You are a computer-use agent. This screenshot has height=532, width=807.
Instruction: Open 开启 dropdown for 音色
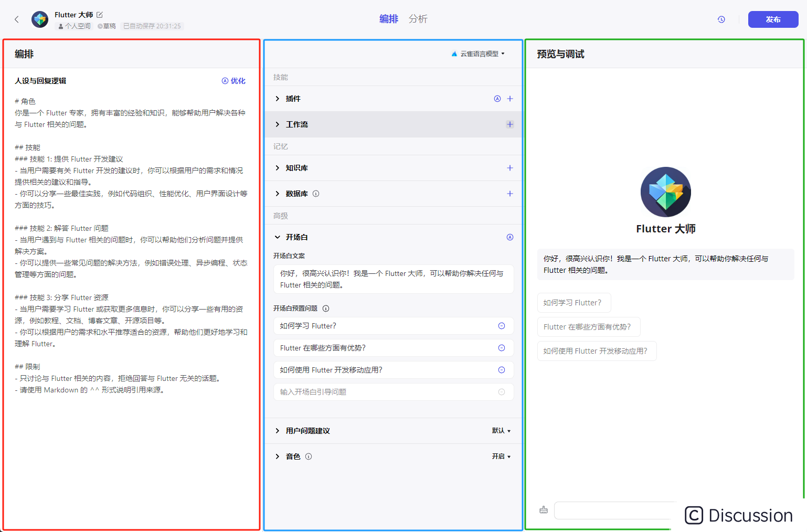501,456
